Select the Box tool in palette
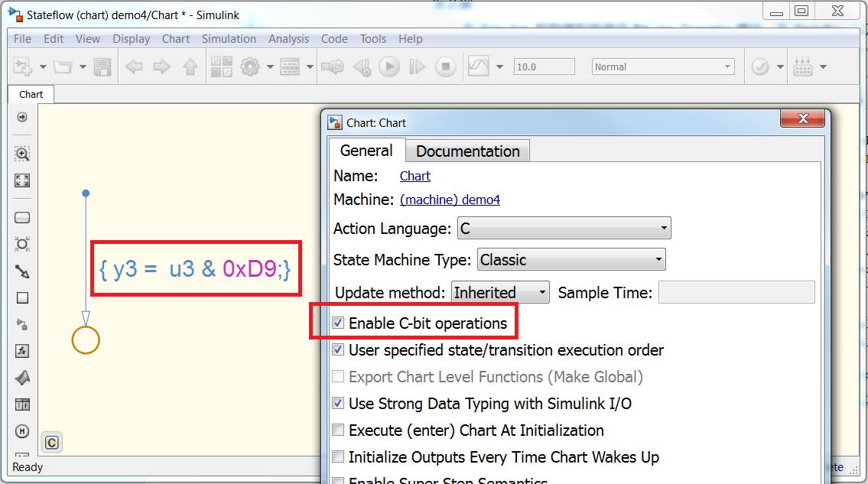 click(22, 298)
